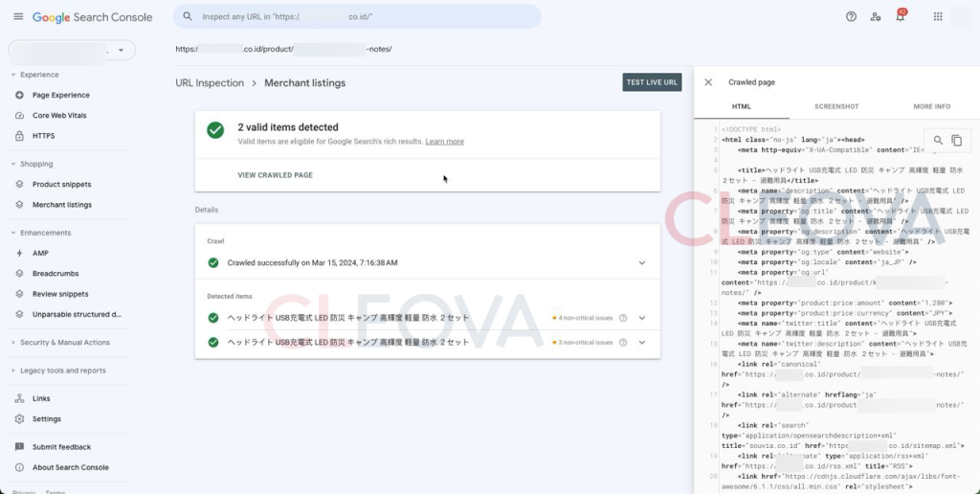
Task: Expand detected item with 3 non-critical issues
Action: coord(642,343)
